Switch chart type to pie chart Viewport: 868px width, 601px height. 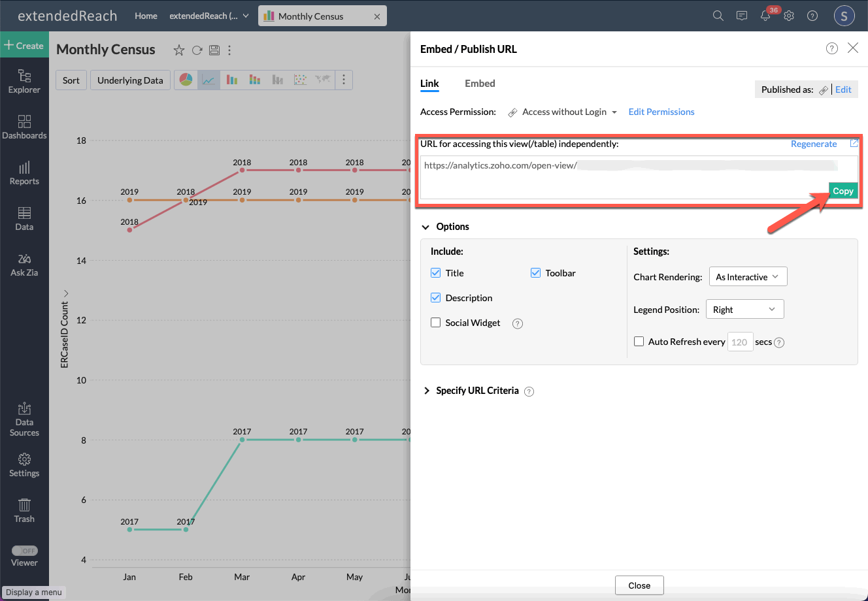tap(186, 80)
